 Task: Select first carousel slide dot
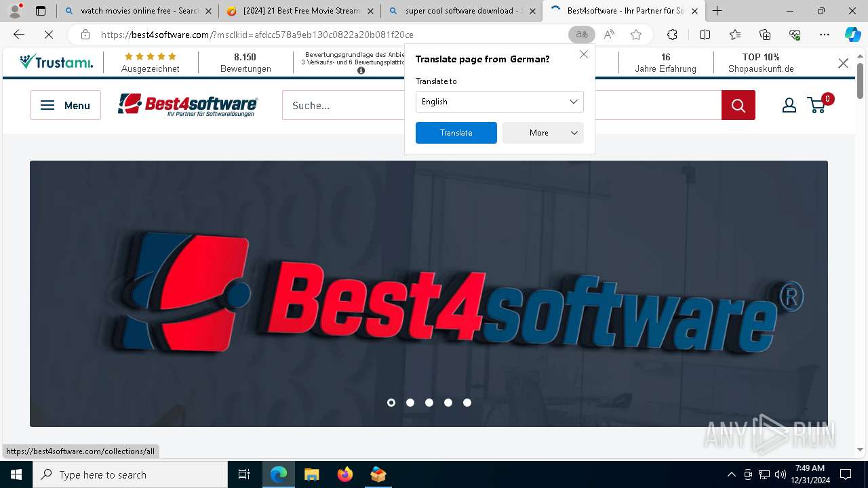pos(391,403)
